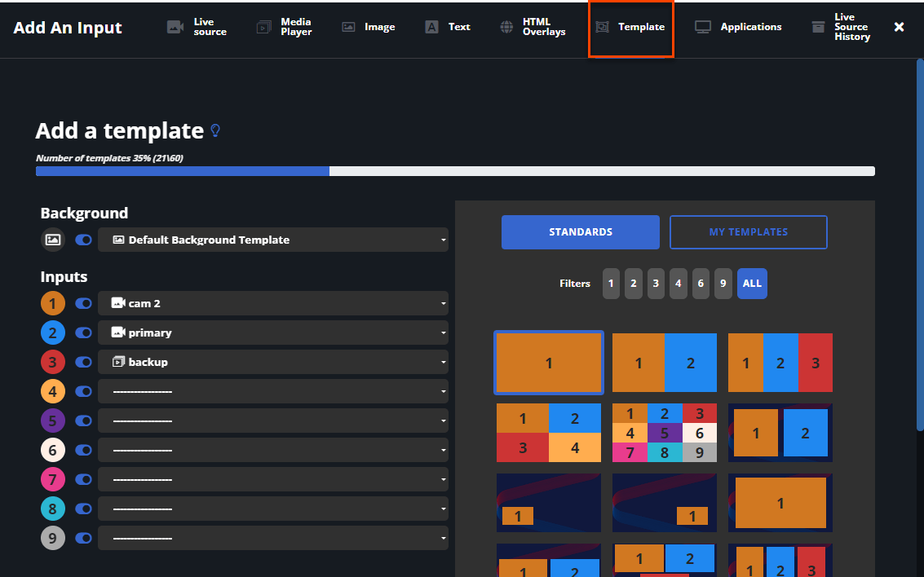Open the Live Source History tab
Screen dimensions: 924x577
tap(841, 27)
